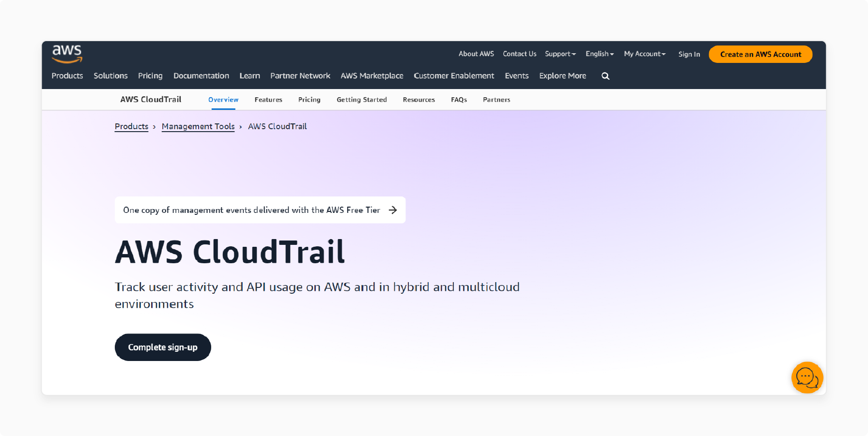Expand the English language dropdown

600,54
